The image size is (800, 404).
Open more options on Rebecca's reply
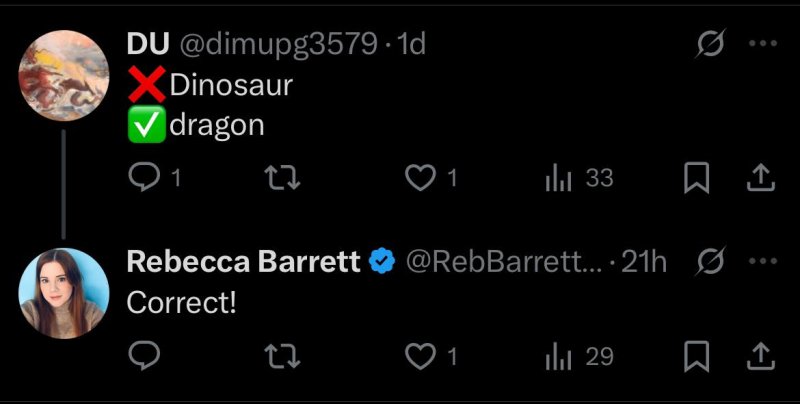point(763,262)
